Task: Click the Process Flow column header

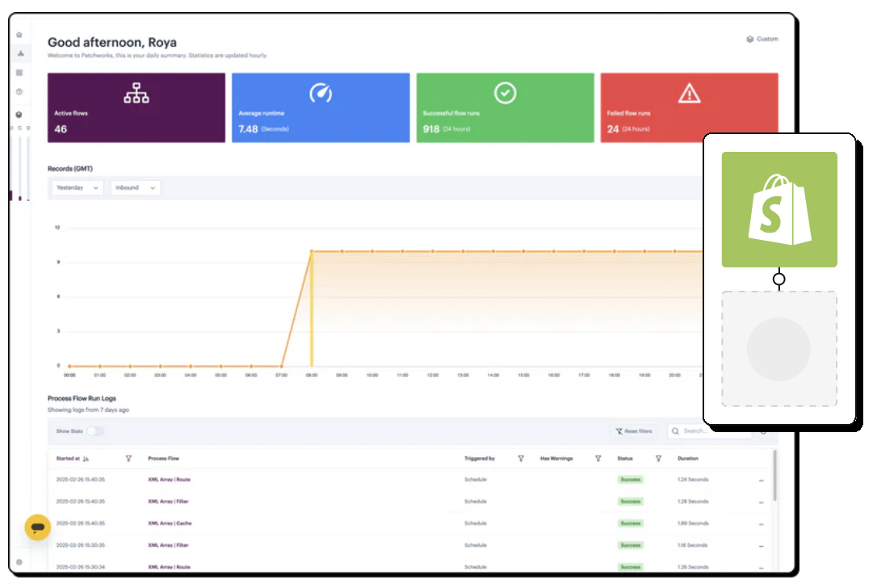Action: coord(163,459)
